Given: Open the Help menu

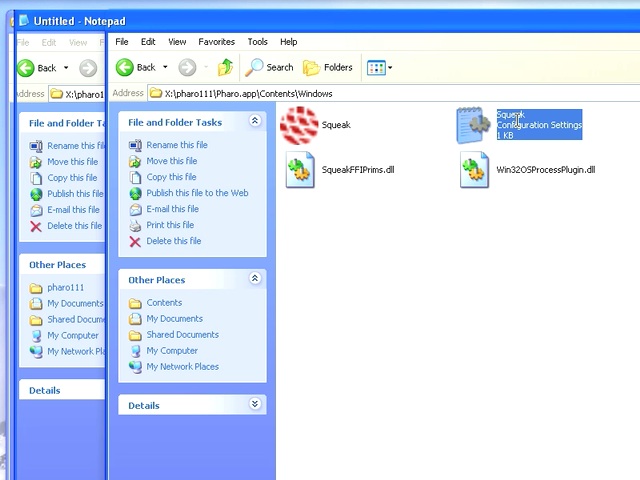Looking at the screenshot, I should coord(289,42).
